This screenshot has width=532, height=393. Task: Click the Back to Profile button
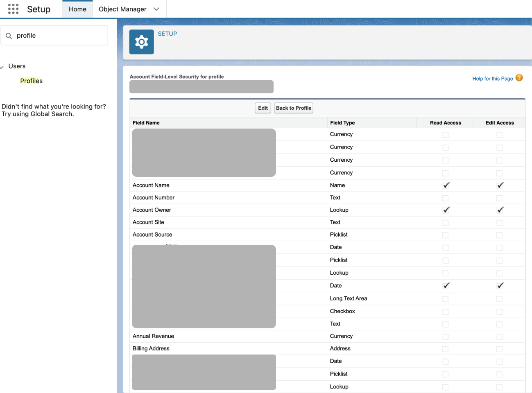(293, 108)
